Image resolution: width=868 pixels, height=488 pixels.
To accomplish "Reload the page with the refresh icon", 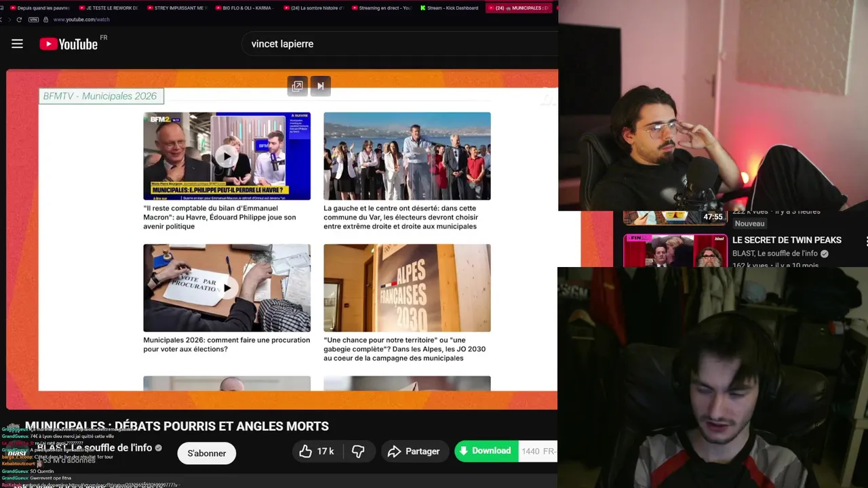I will (19, 20).
